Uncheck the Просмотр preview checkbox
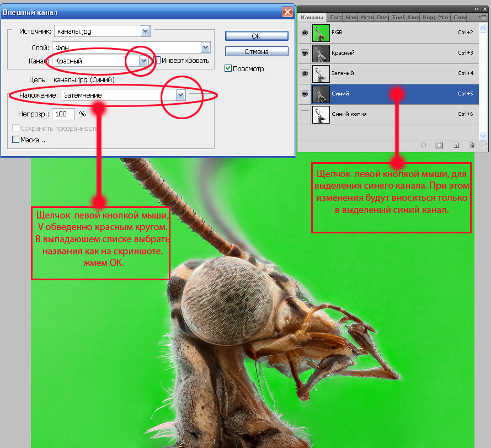 pyautogui.click(x=228, y=69)
